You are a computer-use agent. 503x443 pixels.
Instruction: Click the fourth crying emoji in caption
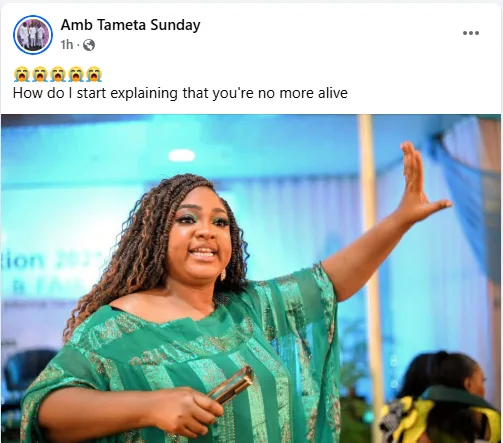[76, 74]
